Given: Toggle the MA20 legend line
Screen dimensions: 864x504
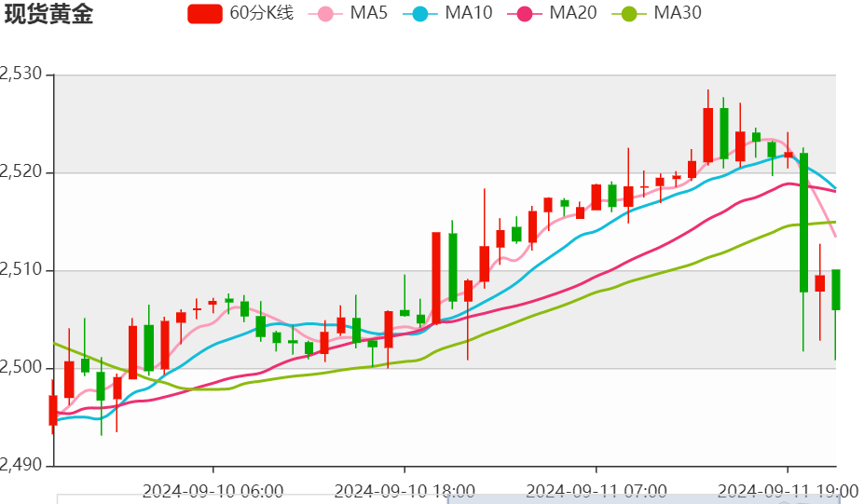Looking at the screenshot, I should click(552, 13).
